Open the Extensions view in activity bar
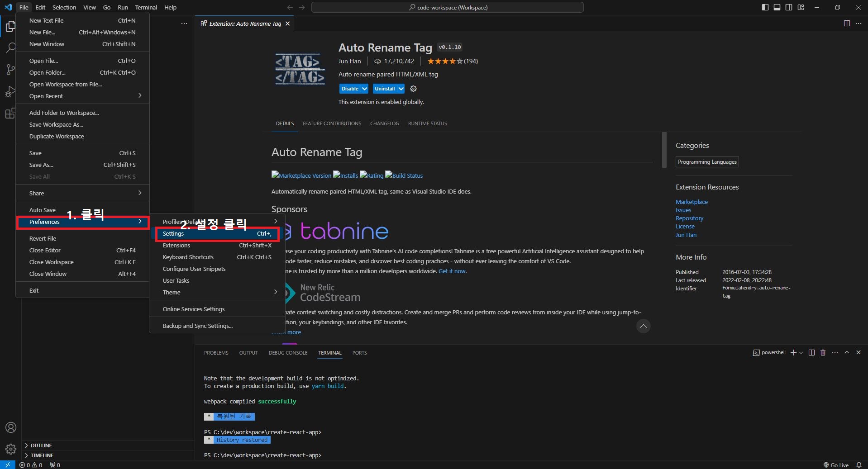868x469 pixels. click(10, 113)
